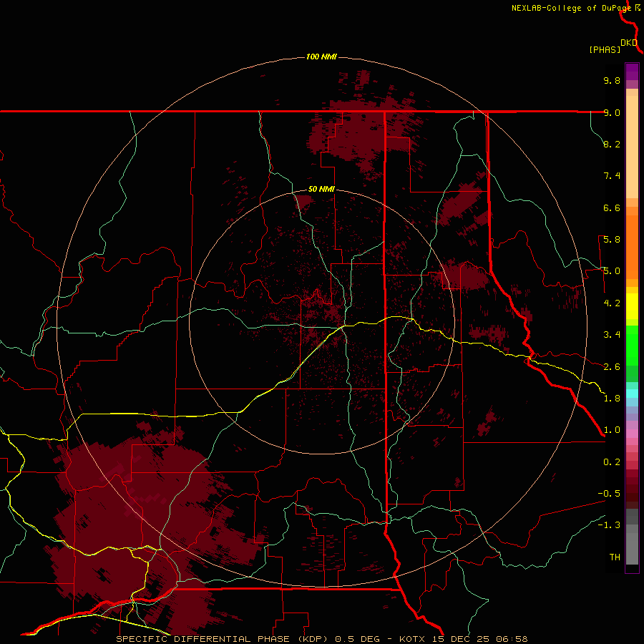
Task: Pick the bright green color bar segment
Action: coord(632,346)
